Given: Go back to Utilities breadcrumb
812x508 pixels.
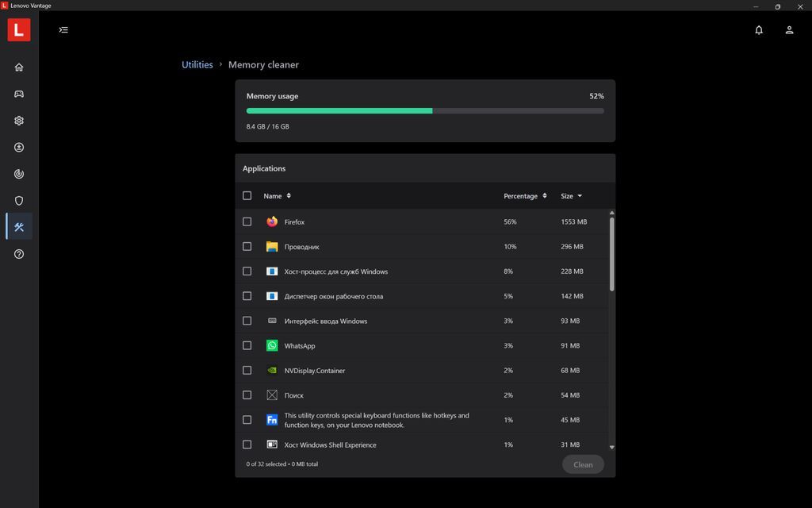Looking at the screenshot, I should tap(197, 65).
